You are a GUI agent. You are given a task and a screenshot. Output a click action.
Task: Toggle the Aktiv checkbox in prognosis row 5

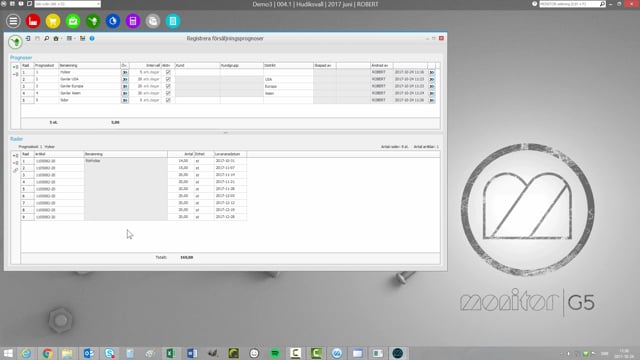pyautogui.click(x=168, y=100)
